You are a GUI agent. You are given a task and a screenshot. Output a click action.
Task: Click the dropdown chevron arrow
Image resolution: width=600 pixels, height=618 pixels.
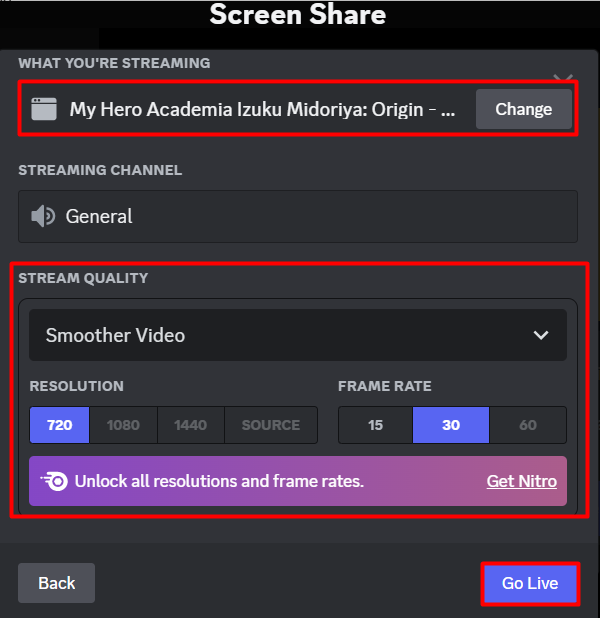point(541,335)
